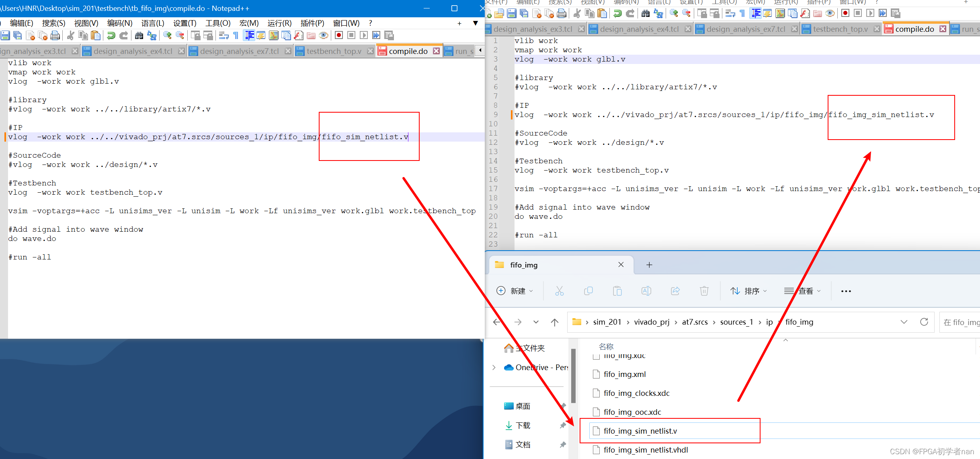
Task: Navigate to vivado_prj in breadcrumb path
Action: (652, 322)
